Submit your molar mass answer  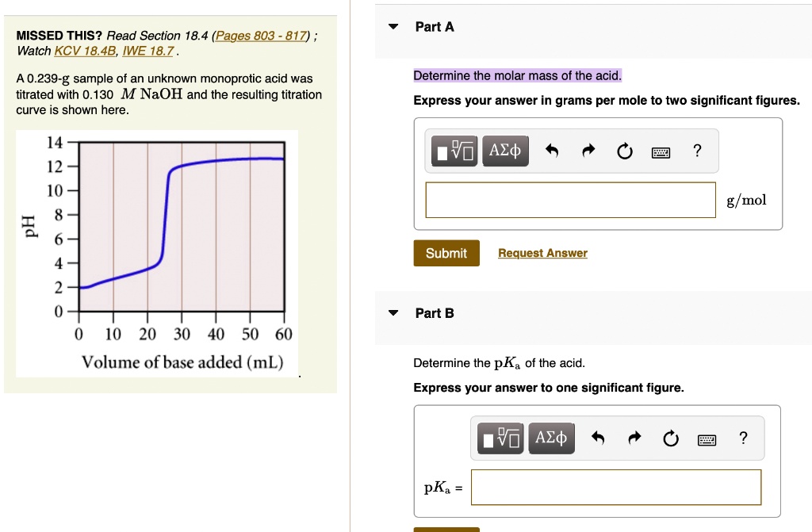click(446, 253)
